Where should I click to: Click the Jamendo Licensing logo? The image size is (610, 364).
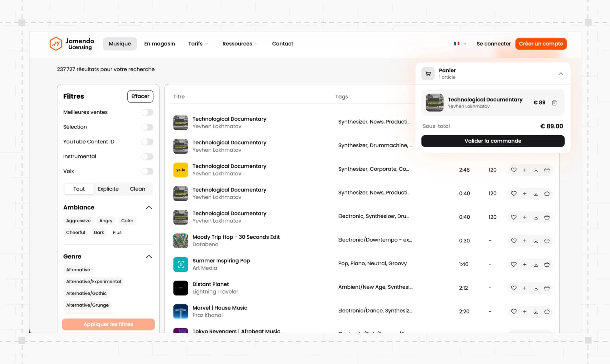(72, 44)
